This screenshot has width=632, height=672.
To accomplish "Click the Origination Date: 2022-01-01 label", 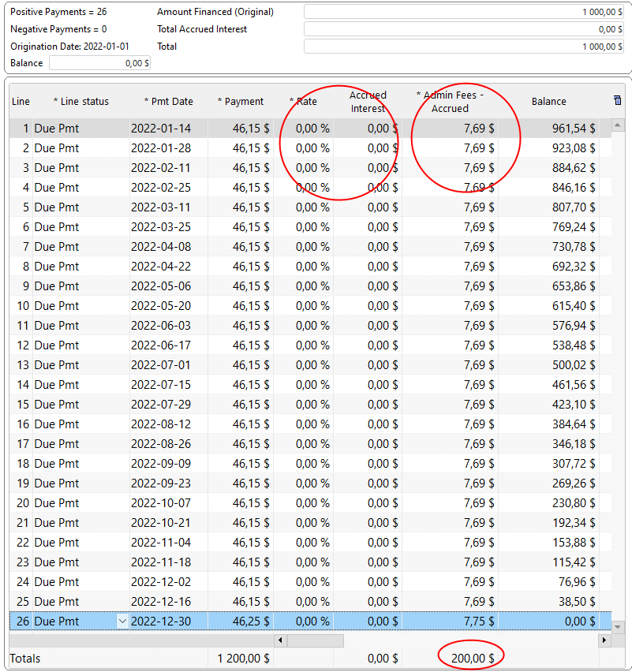I will click(x=69, y=47).
